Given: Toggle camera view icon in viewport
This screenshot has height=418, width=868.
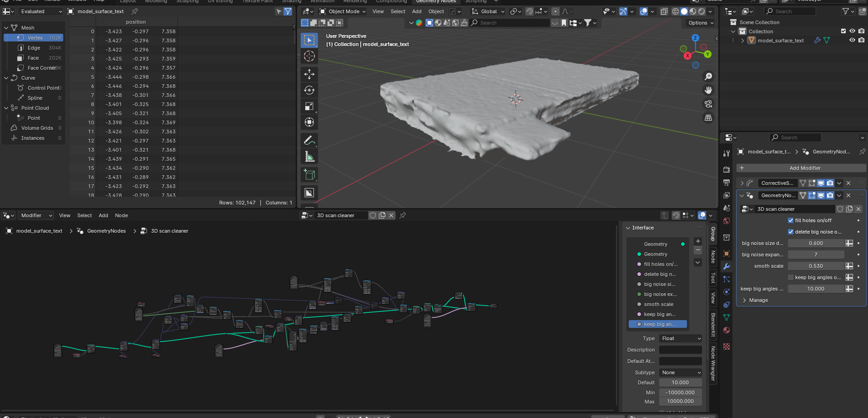Looking at the screenshot, I should [708, 104].
